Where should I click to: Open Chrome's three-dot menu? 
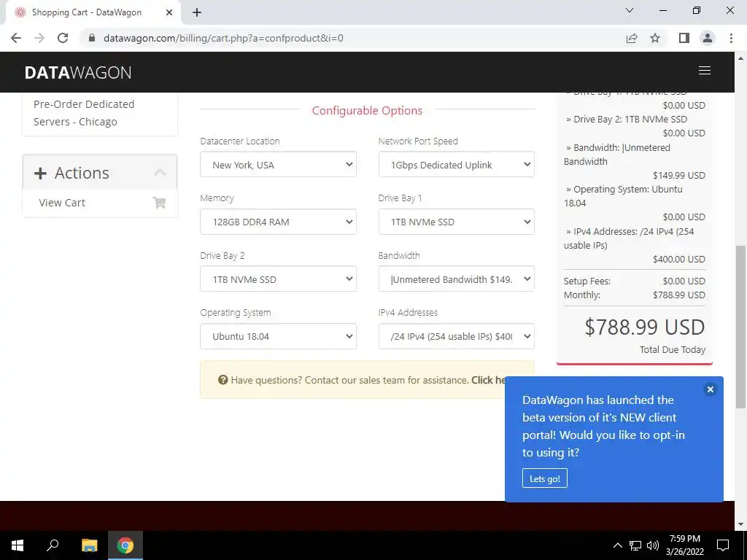(731, 38)
